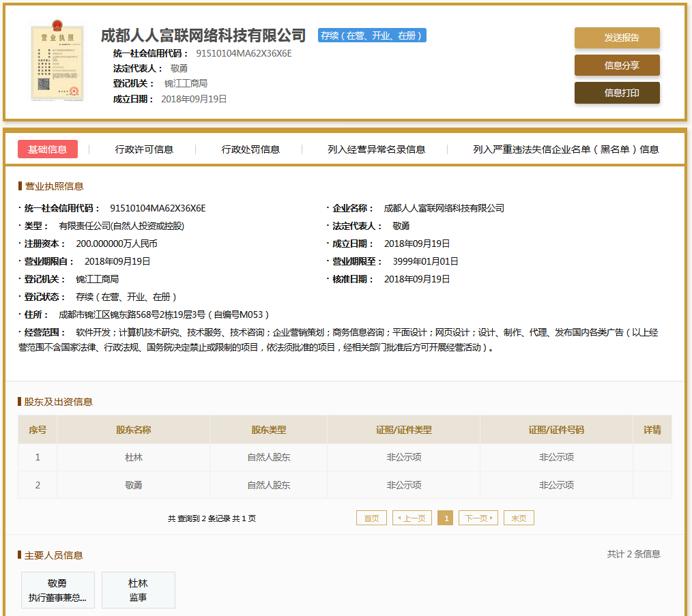Open the 列入经营异常名录信息 tab

coord(376,149)
